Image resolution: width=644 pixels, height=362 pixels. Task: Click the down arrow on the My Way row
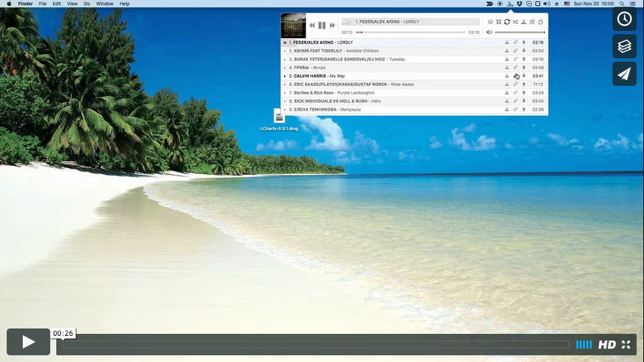[523, 76]
